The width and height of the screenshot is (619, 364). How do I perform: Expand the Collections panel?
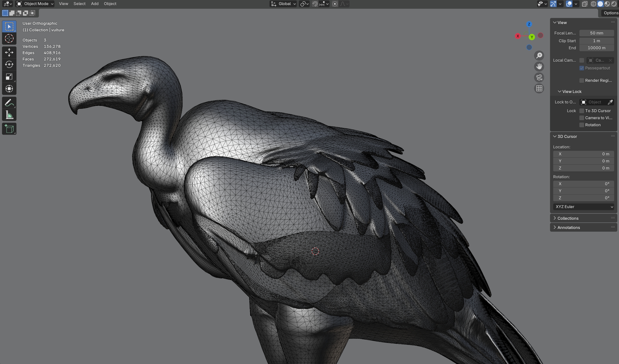[568, 218]
